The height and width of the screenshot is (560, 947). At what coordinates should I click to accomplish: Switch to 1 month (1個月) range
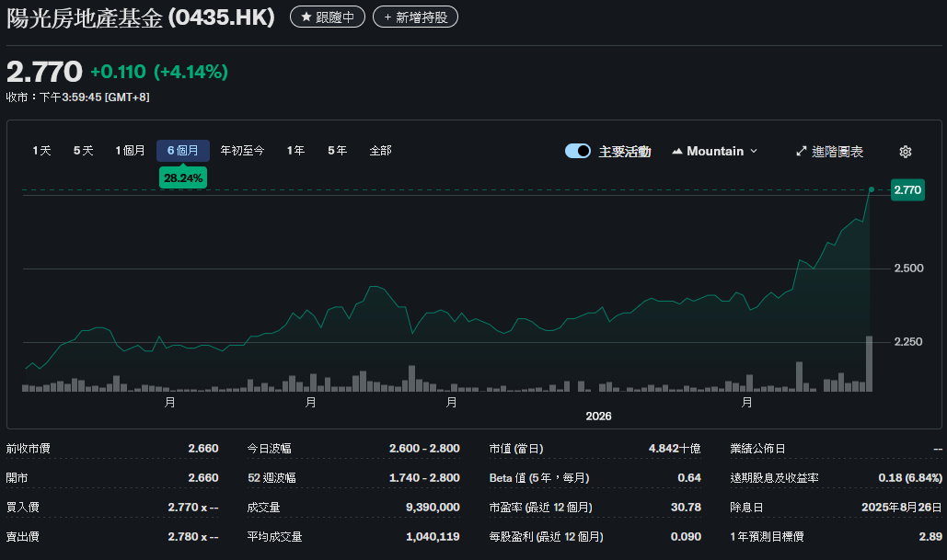tap(130, 151)
